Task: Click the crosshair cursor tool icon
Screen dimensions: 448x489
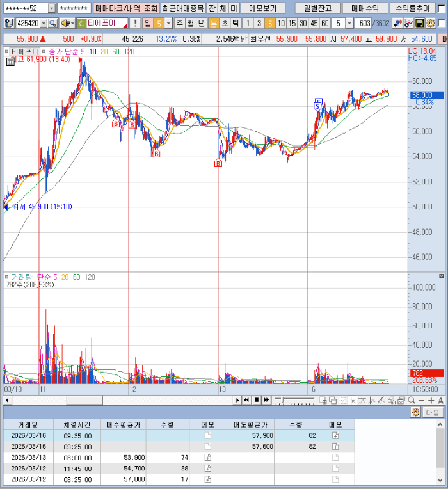Action: click(353, 400)
